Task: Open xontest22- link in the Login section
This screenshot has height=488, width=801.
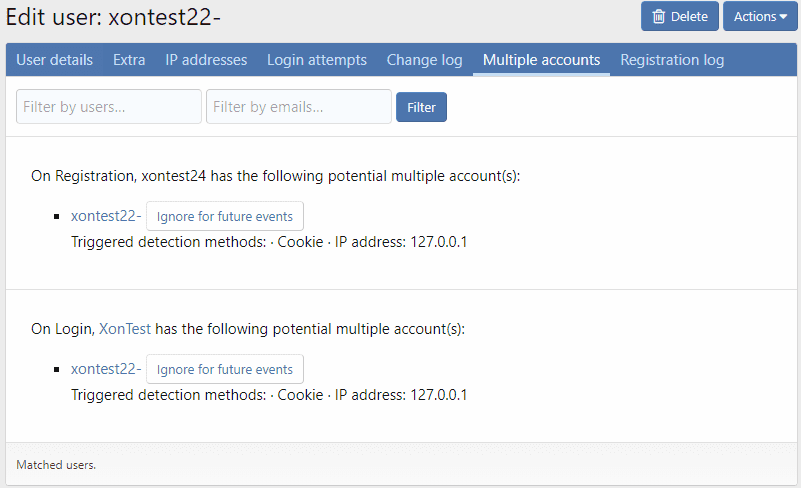Action: coord(106,368)
